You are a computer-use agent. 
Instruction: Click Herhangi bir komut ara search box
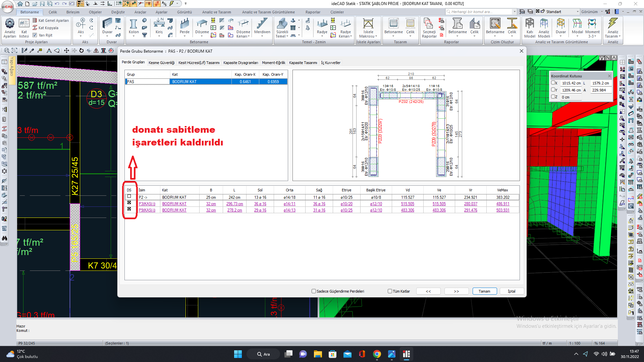pos(481,12)
